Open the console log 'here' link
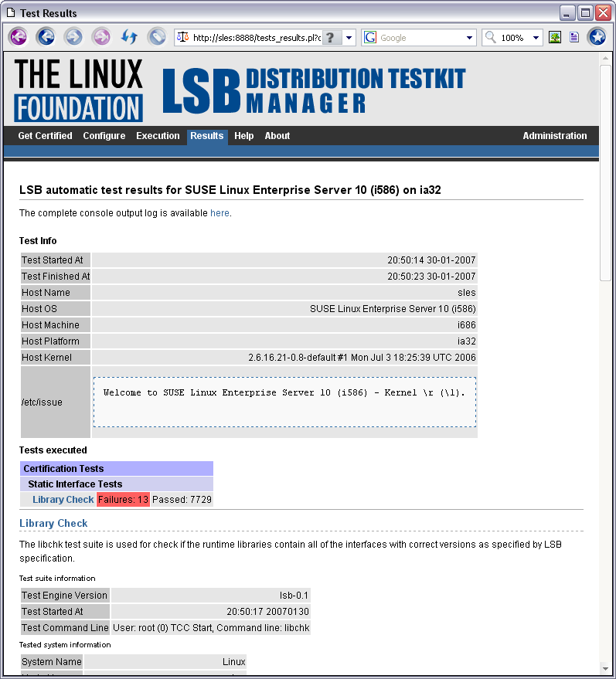Viewport: 616px width, 679px height. coord(220,213)
